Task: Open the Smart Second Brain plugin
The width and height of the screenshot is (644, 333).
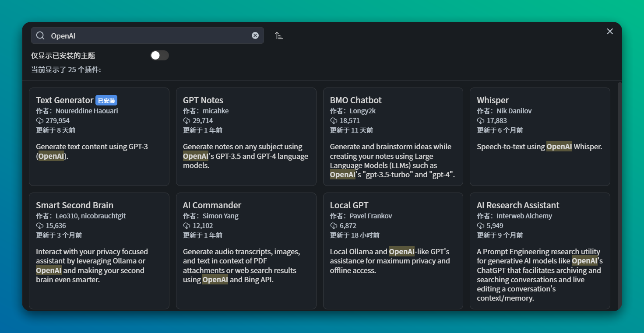Action: [99, 251]
